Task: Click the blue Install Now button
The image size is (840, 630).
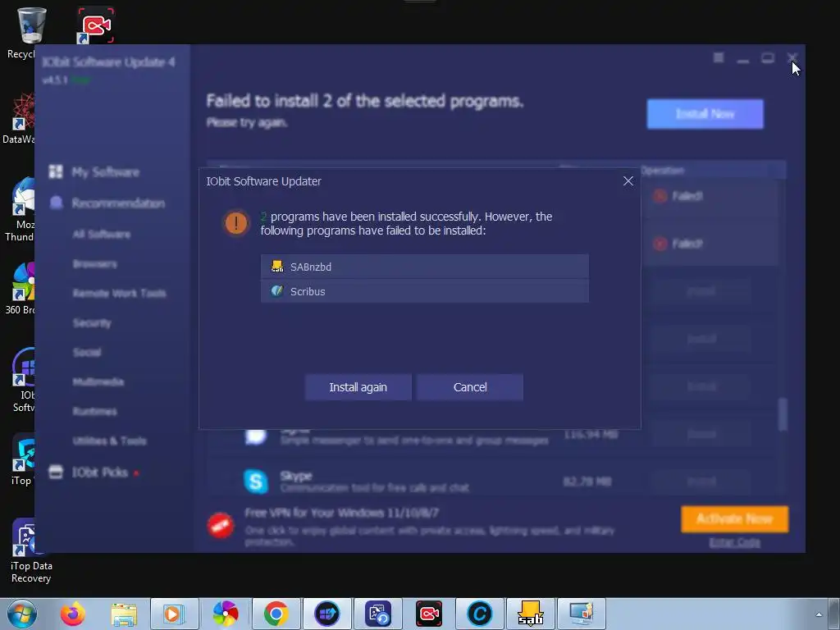Action: (x=705, y=113)
